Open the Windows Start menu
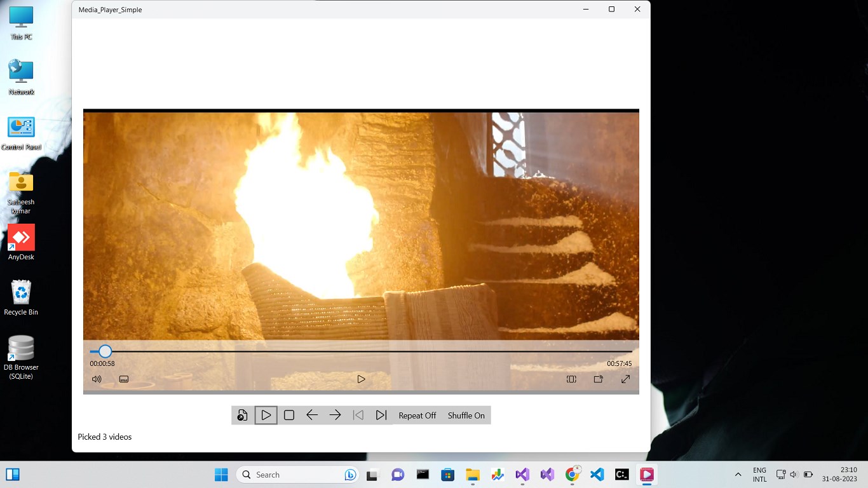Viewport: 868px width, 488px height. click(221, 475)
